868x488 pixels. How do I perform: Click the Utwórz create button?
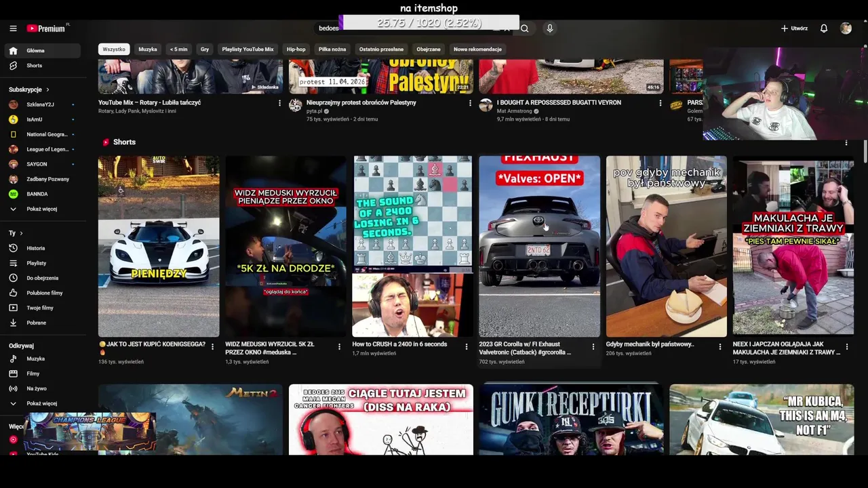(794, 28)
